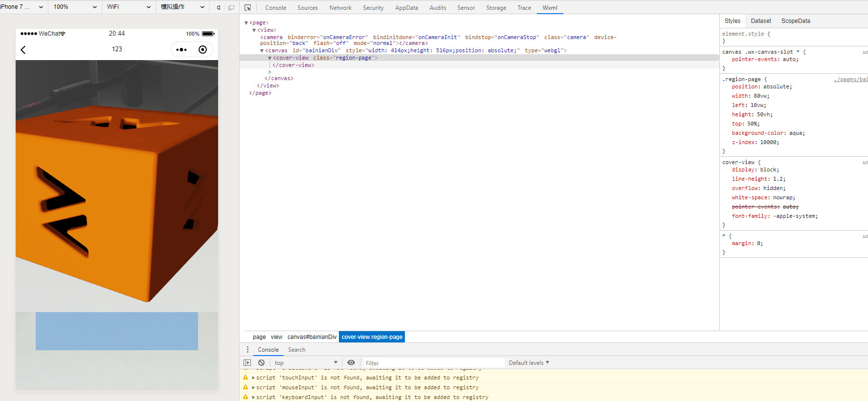The width and height of the screenshot is (868, 401).
Task: Open the ./pages/bai source file link
Action: (x=850, y=79)
